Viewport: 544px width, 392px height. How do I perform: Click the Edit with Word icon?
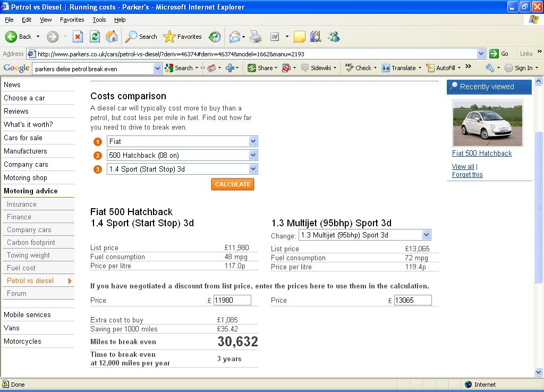coord(275,37)
